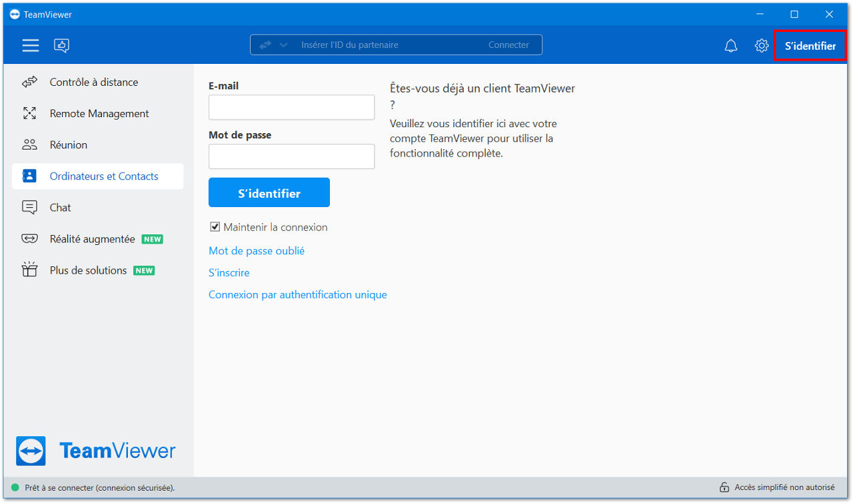Image resolution: width=853 pixels, height=504 pixels.
Task: Click the Plus de solutions gift icon
Action: pos(29,270)
